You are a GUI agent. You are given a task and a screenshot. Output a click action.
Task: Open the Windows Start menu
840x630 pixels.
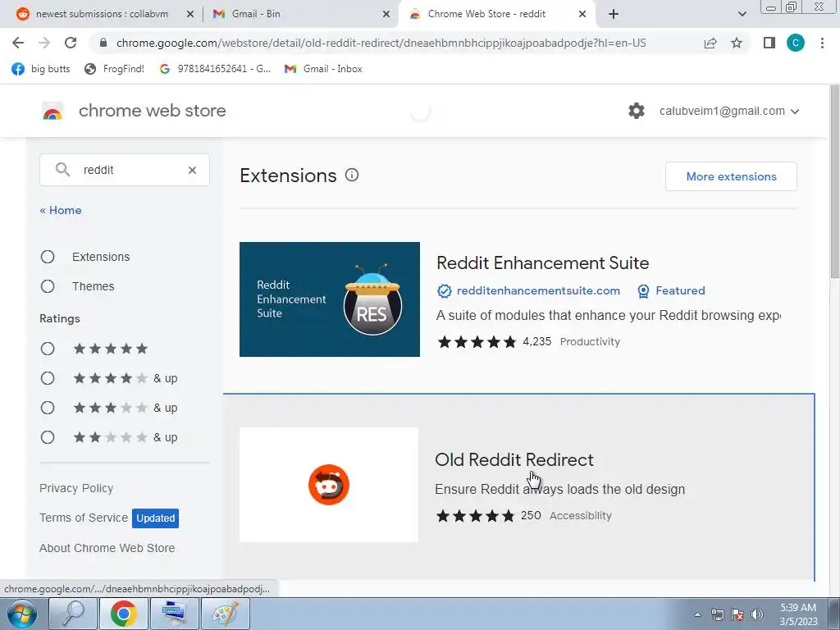[22, 614]
